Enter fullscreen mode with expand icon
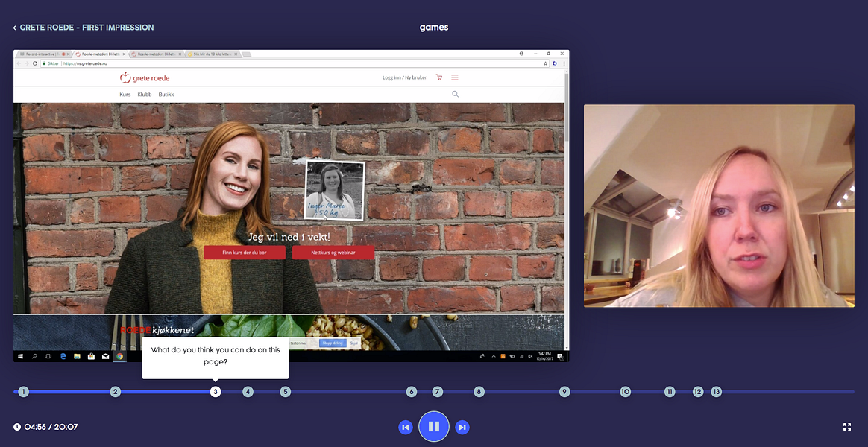 coord(847,427)
